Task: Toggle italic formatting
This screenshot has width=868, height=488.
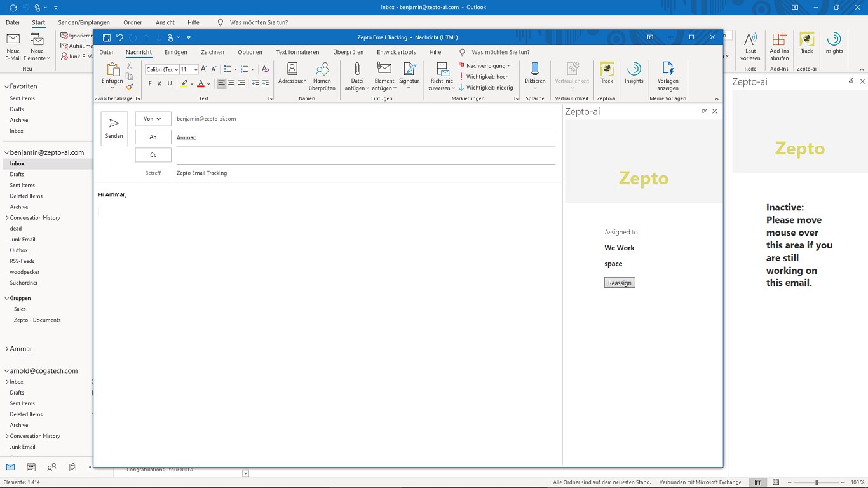Action: [x=159, y=84]
